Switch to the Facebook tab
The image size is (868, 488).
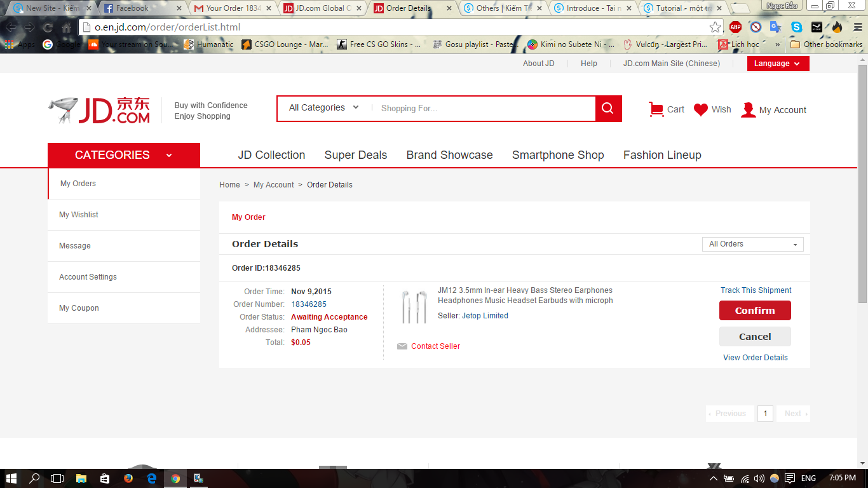(144, 8)
